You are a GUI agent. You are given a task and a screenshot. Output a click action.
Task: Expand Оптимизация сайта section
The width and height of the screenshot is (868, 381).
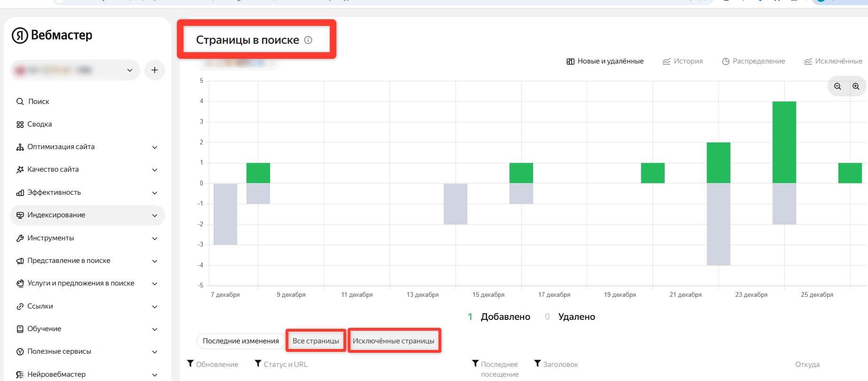[154, 147]
